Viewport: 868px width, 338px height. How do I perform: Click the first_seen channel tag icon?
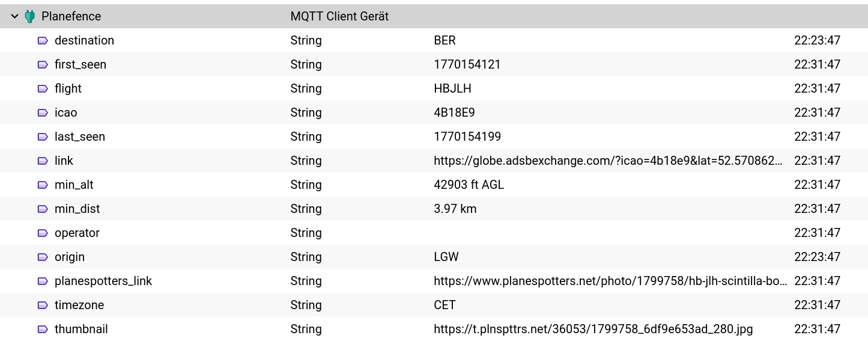click(x=43, y=64)
